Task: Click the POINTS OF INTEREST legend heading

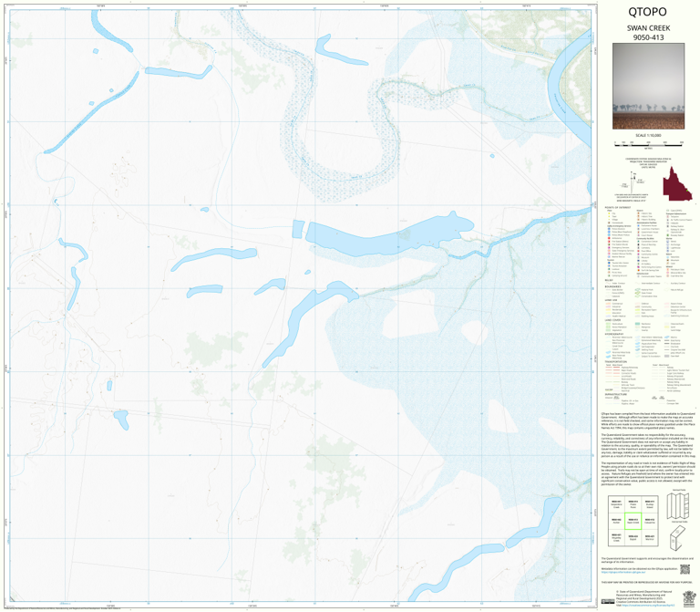Action: (618, 208)
